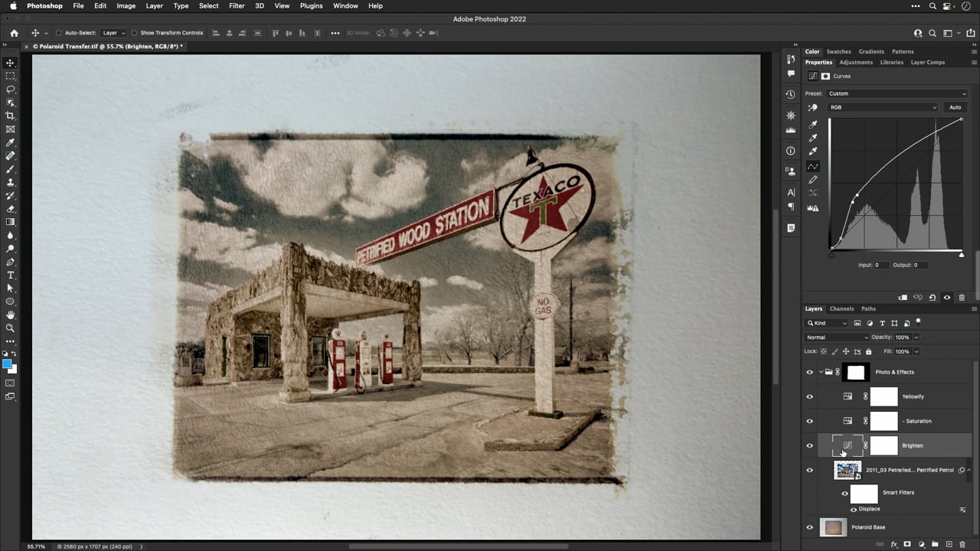Viewport: 980px width, 551px height.
Task: Hide the Brighten layer
Action: 809,445
